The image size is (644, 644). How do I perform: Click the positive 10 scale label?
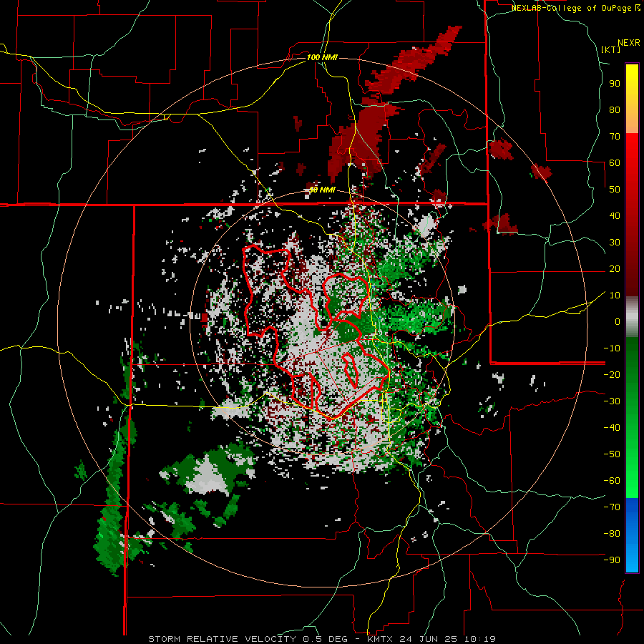615,296
